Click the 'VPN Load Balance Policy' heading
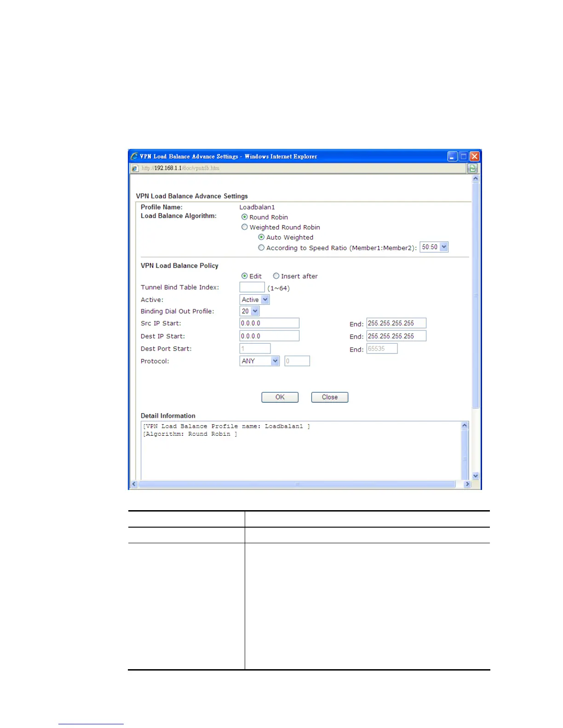Screen dimensions: 563x728 (179, 266)
